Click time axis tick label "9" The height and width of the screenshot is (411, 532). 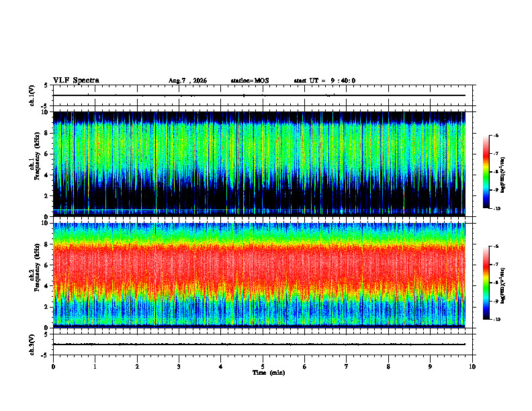pyautogui.click(x=430, y=367)
